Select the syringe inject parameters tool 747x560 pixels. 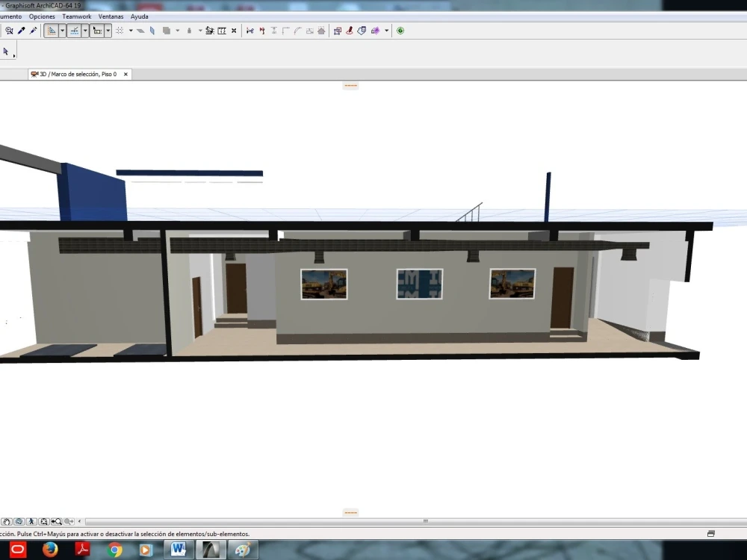33,31
